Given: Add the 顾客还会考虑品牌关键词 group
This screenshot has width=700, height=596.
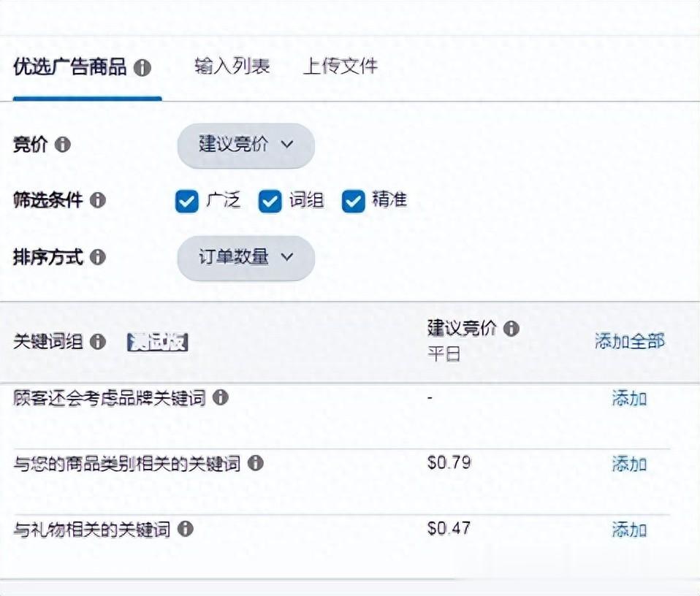Looking at the screenshot, I should click(629, 399).
